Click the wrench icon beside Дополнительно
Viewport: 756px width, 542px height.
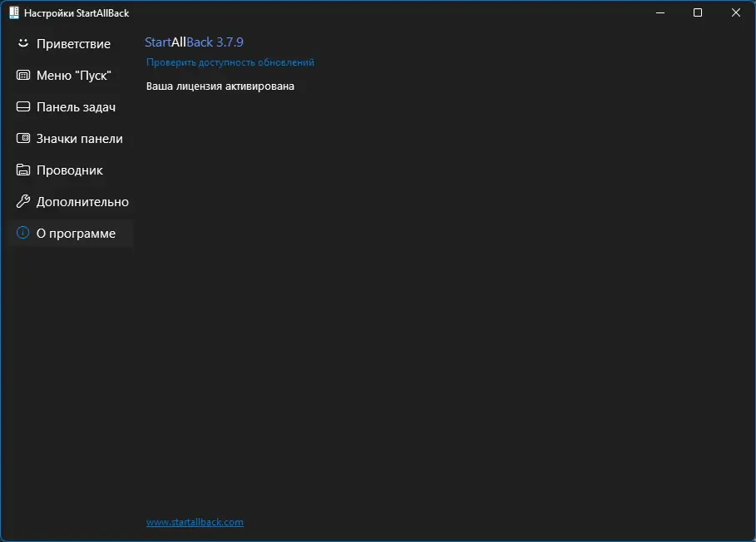[23, 201]
